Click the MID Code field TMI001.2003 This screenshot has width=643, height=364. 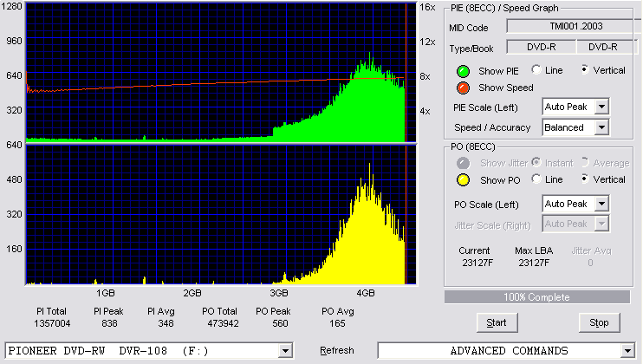point(574,27)
